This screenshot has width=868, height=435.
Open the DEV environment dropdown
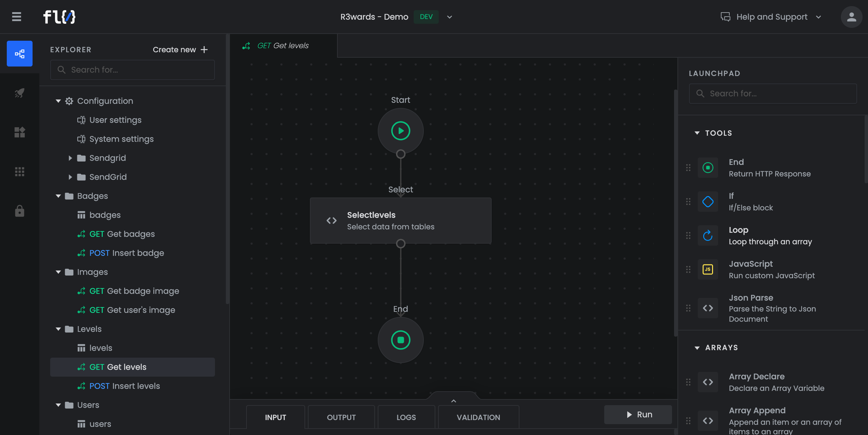[x=449, y=17]
